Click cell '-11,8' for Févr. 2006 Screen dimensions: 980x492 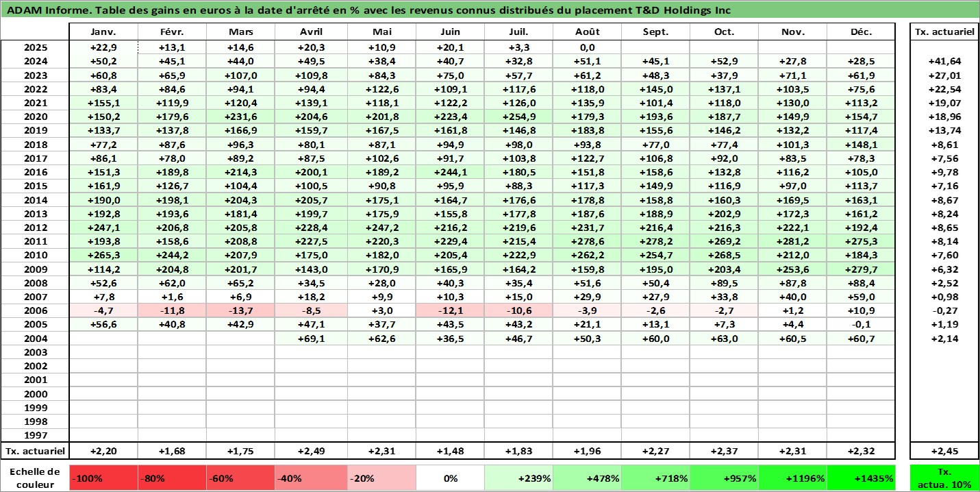click(x=173, y=310)
